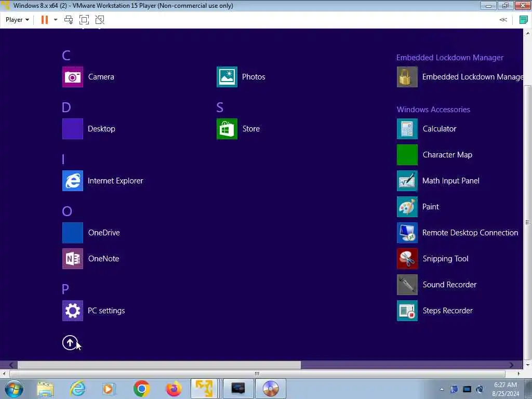532x399 pixels.
Task: Click the host window horizontal scrollbar thumb
Action: [x=257, y=374]
